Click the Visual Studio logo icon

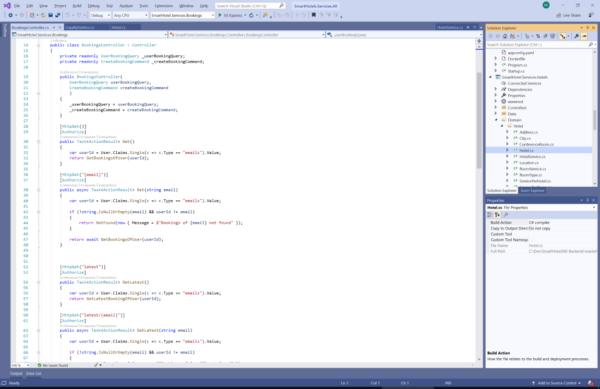(x=7, y=5)
